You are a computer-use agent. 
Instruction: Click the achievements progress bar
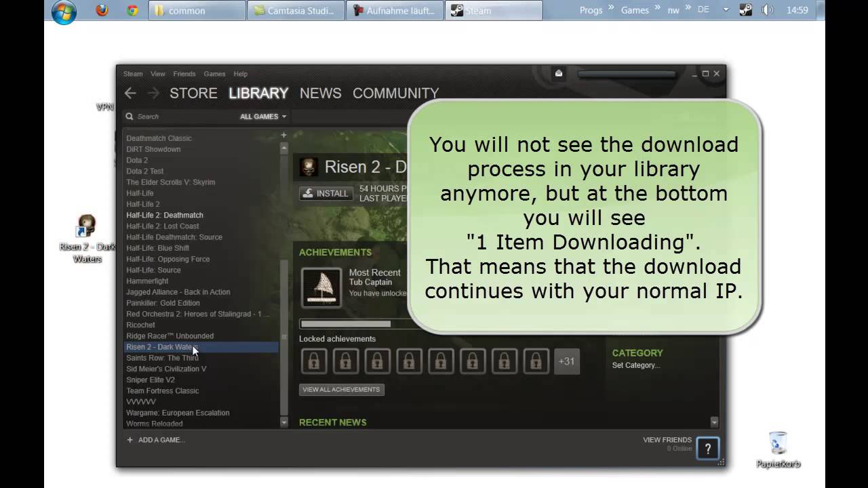(x=353, y=324)
